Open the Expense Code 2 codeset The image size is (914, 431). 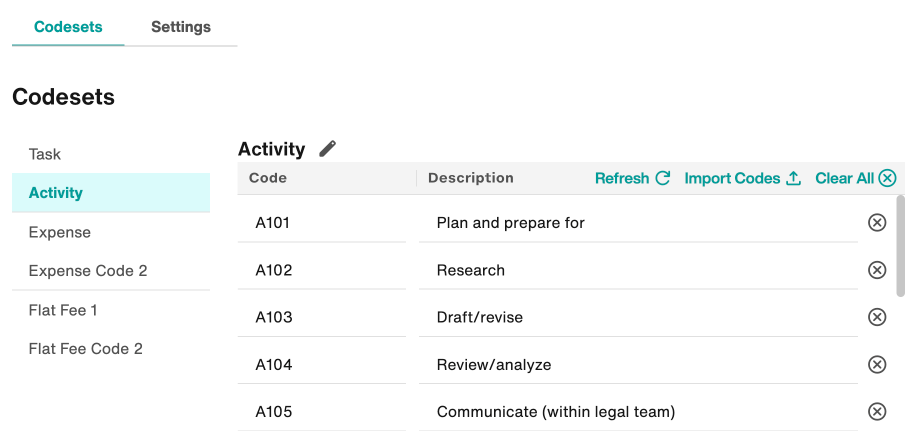click(x=111, y=271)
